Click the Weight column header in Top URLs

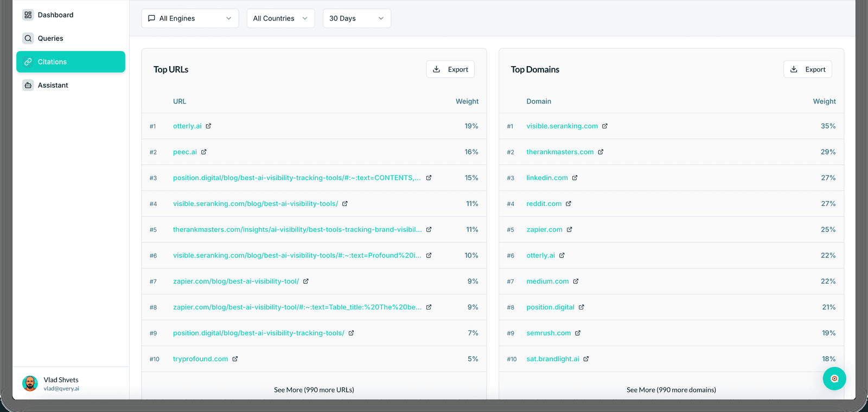click(467, 101)
